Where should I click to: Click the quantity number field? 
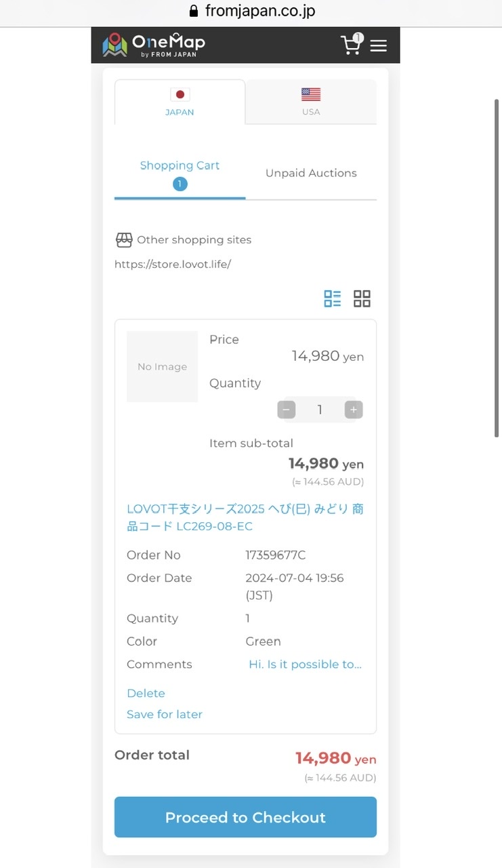pos(320,410)
